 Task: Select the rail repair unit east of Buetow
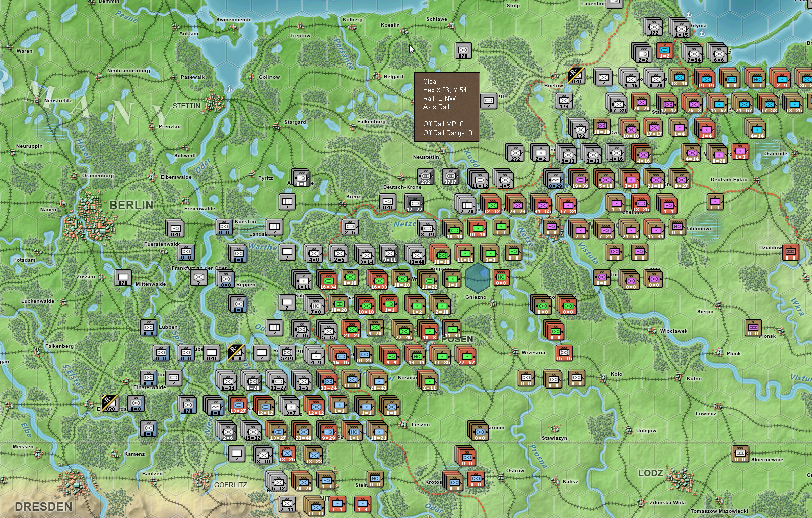pos(576,76)
